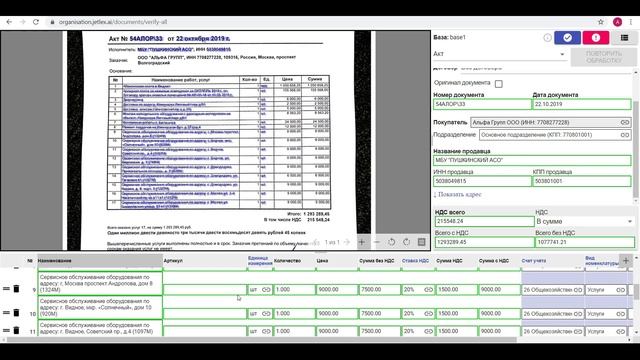Delete row 10 with trash icon
The image size is (640, 360).
pos(16,313)
